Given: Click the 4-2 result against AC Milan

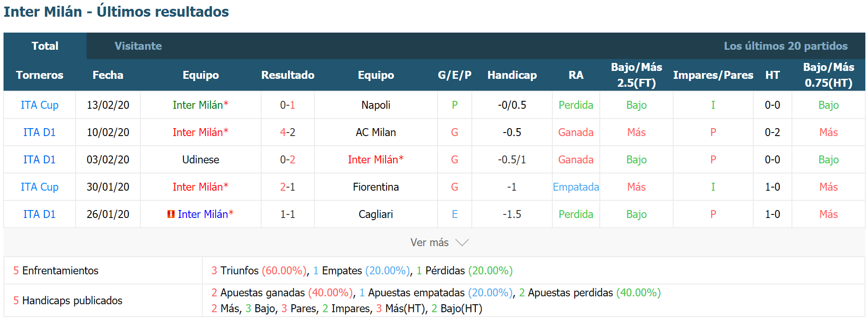Looking at the screenshot, I should 288,132.
